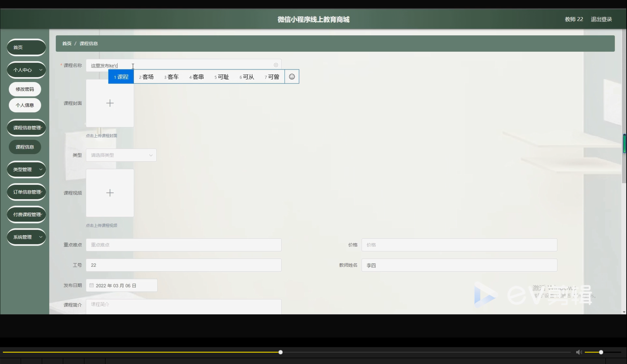This screenshot has height=364, width=627.
Task: Open 修改密码 in the sidebar
Action: (25, 89)
